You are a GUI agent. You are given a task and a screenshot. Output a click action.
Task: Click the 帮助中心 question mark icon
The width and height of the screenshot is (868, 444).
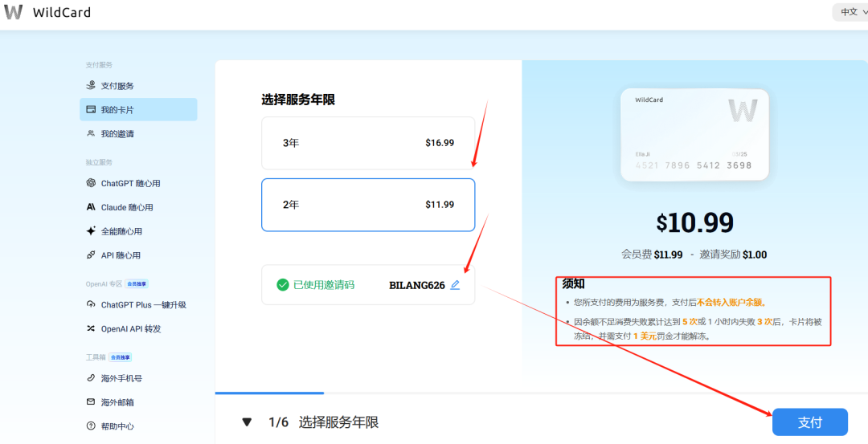click(x=92, y=426)
